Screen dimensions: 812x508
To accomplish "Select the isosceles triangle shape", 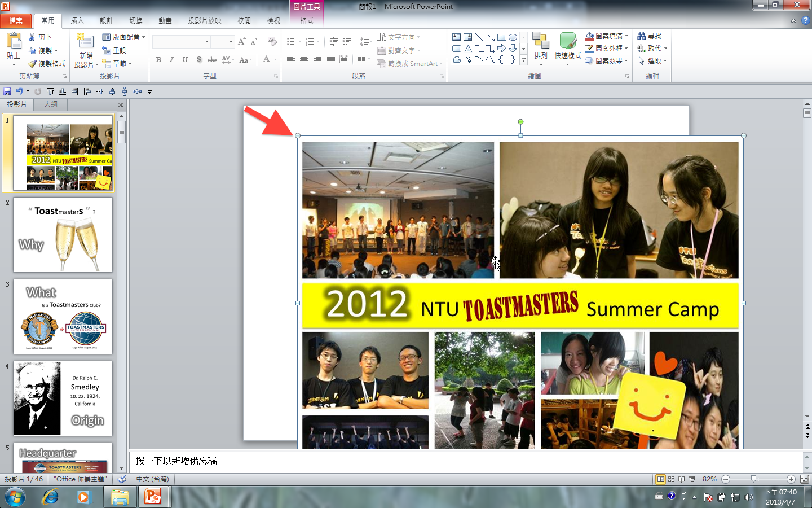I will (468, 49).
